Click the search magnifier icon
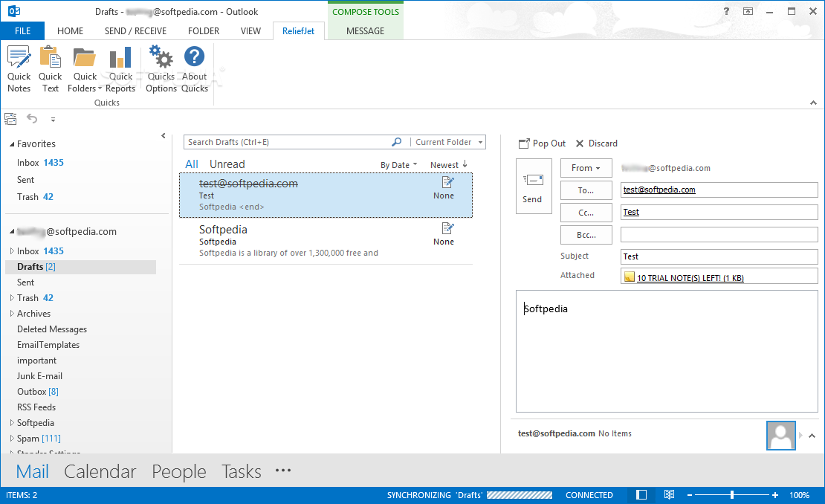The image size is (825, 504). coord(397,142)
